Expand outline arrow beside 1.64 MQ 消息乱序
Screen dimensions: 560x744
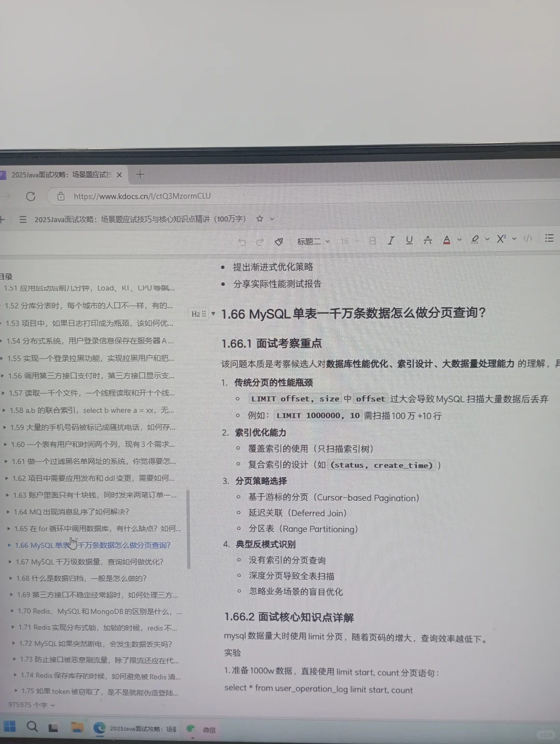8,512
